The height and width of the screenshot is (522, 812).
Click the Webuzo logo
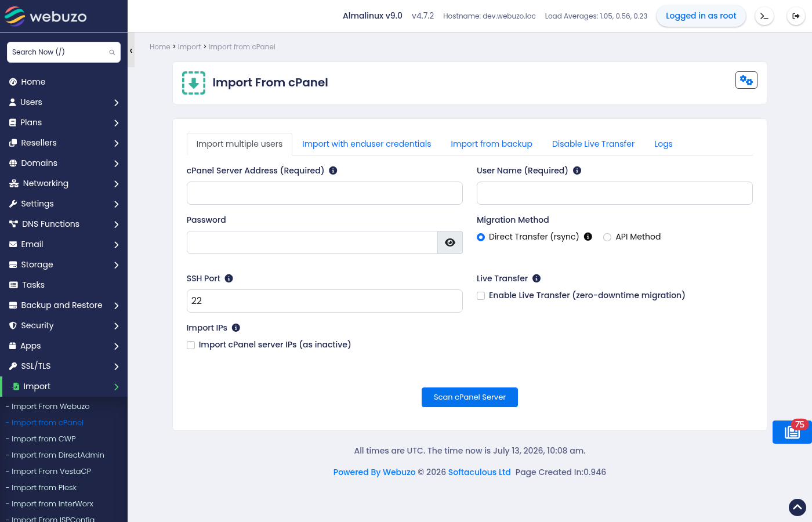[x=45, y=16]
